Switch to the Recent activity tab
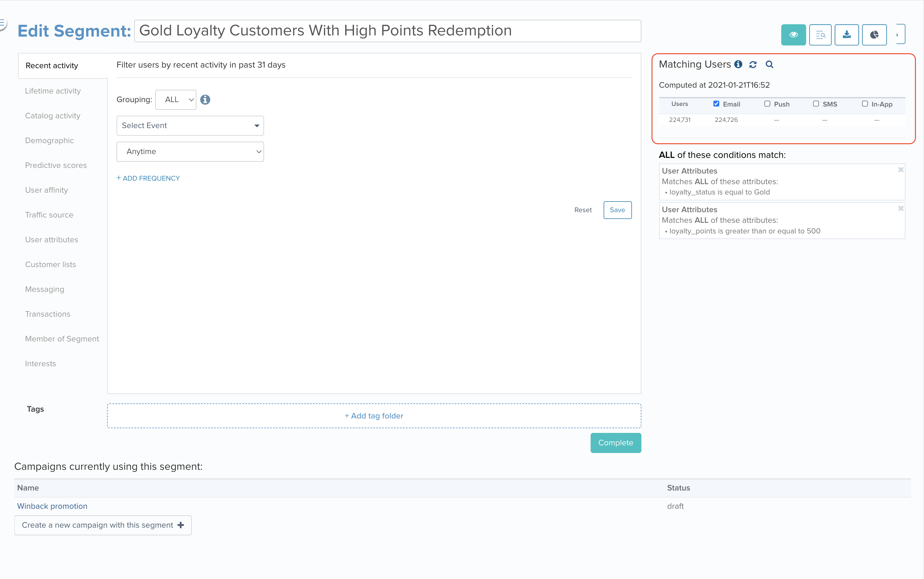 [51, 65]
